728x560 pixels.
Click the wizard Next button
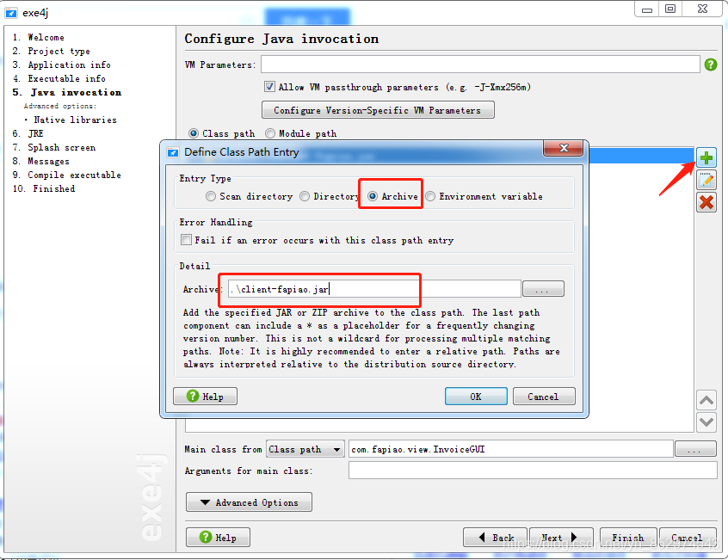point(561,538)
